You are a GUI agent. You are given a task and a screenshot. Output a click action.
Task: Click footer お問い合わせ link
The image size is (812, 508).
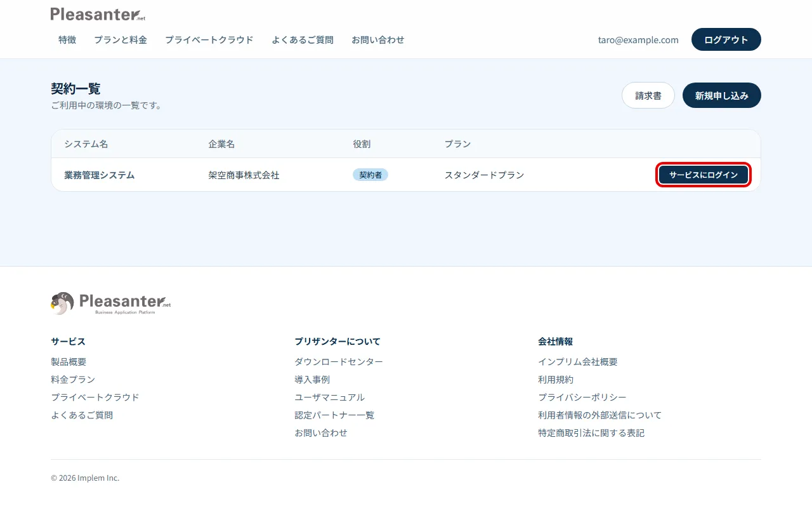point(321,432)
